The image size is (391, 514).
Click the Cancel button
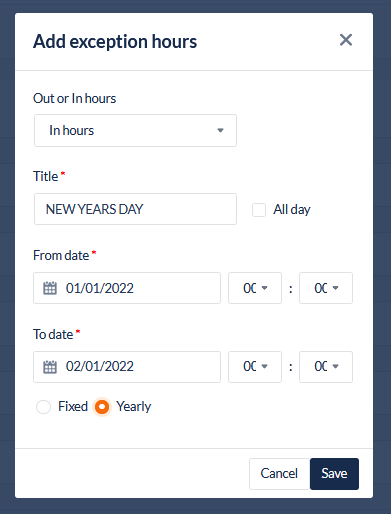[279, 474]
